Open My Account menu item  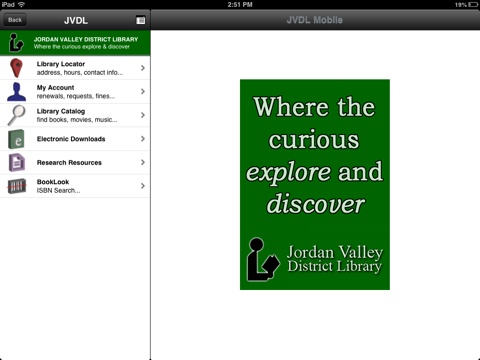click(x=75, y=92)
